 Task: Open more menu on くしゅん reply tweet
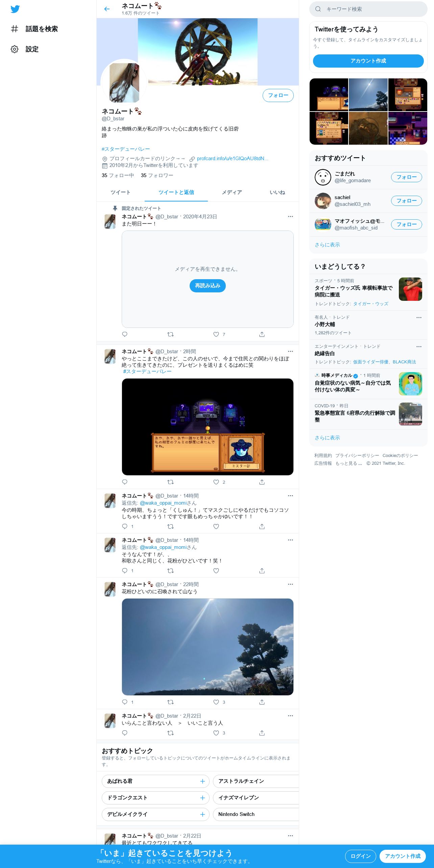[290, 496]
